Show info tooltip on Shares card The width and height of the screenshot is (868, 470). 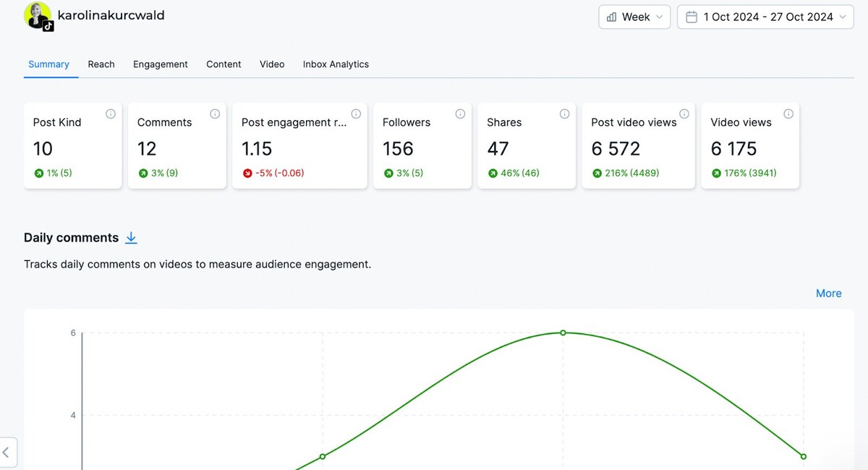pyautogui.click(x=564, y=114)
